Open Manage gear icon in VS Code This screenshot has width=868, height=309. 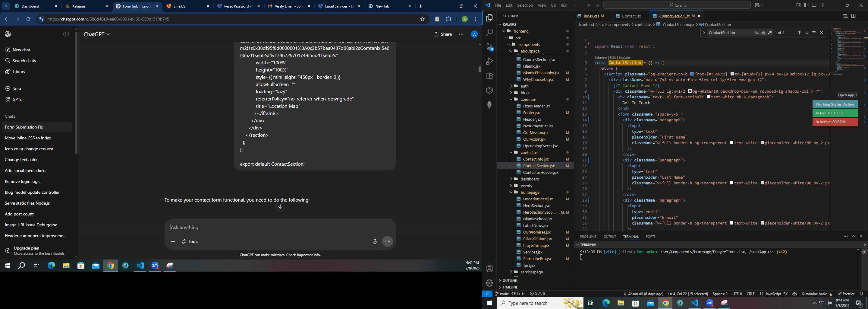click(489, 283)
